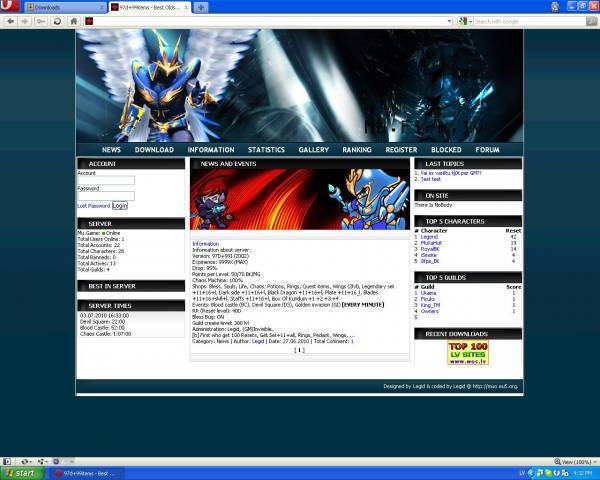
Task: Open the Opera Unite icon
Action: point(41,461)
